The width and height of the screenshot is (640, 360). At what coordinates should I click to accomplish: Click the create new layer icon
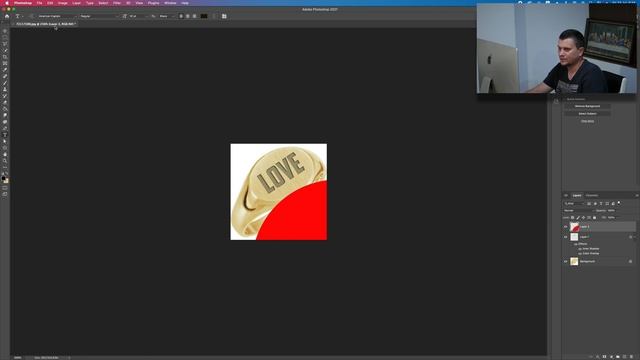pos(624,357)
